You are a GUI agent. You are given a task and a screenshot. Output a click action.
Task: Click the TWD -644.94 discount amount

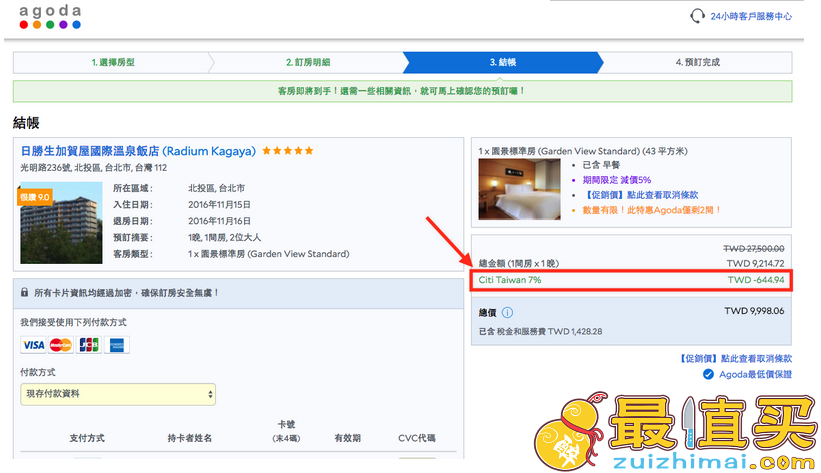click(756, 280)
